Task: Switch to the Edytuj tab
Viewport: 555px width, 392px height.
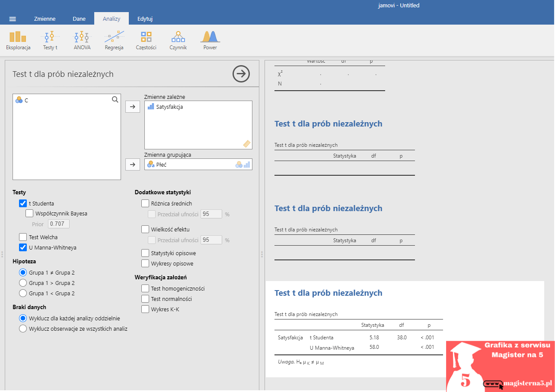Action: (145, 19)
